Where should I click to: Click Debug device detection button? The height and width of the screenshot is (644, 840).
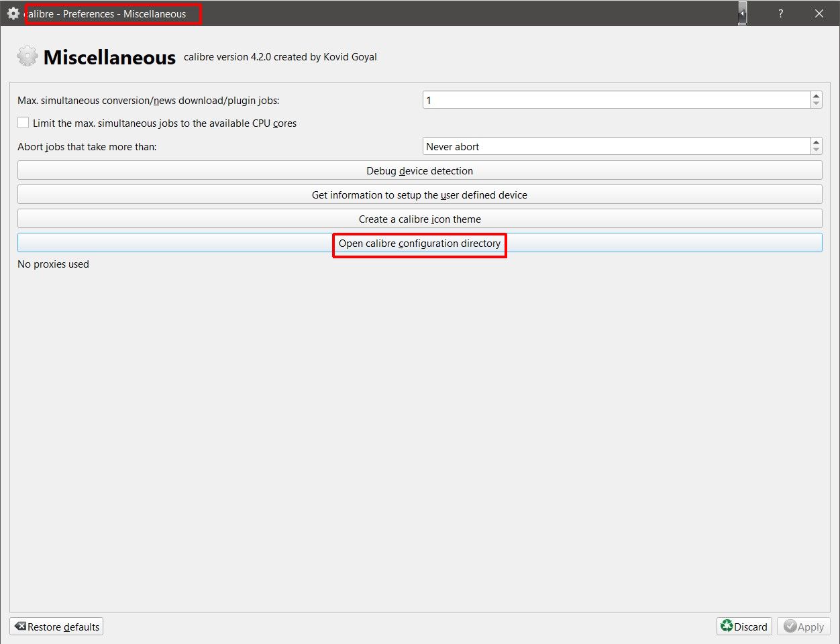click(x=420, y=170)
